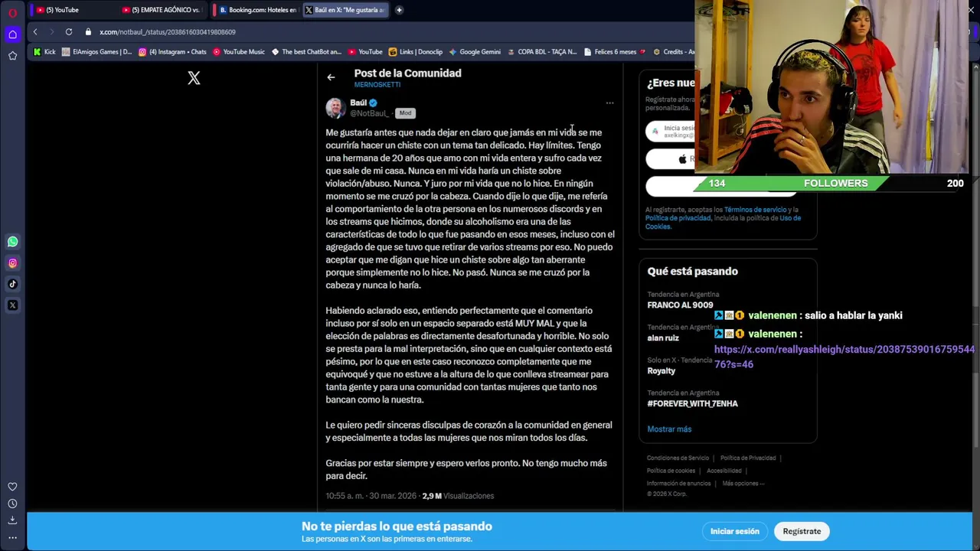Open Información de anuncios footer link
The height and width of the screenshot is (551, 980).
(679, 484)
